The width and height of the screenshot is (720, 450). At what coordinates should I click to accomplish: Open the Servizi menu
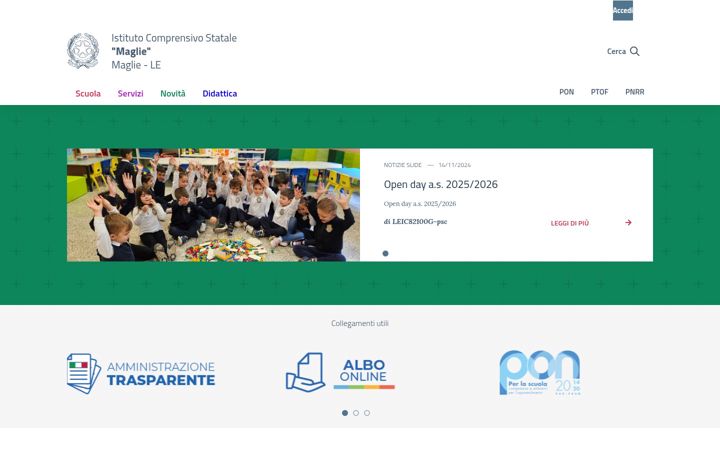pyautogui.click(x=130, y=94)
